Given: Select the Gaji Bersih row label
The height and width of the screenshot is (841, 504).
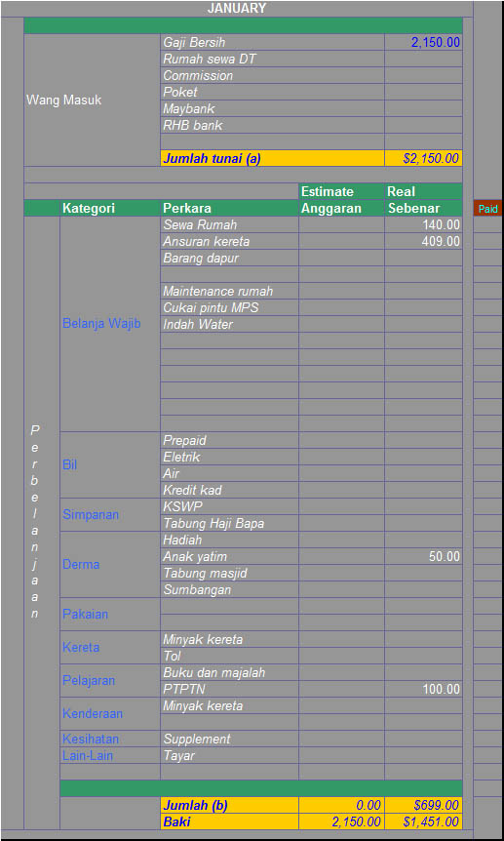Looking at the screenshot, I should pyautogui.click(x=272, y=42).
